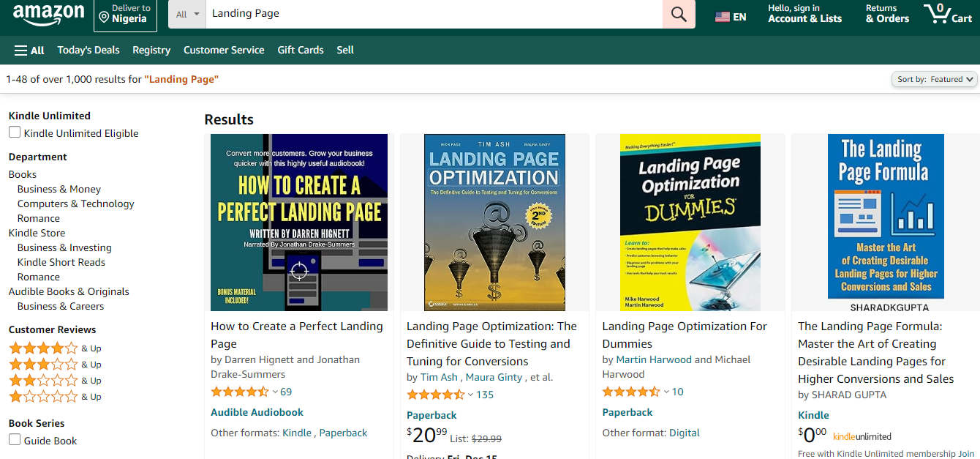Select Paperback format for Dummies book
Viewport: 980px width, 459px height.
[x=627, y=412]
